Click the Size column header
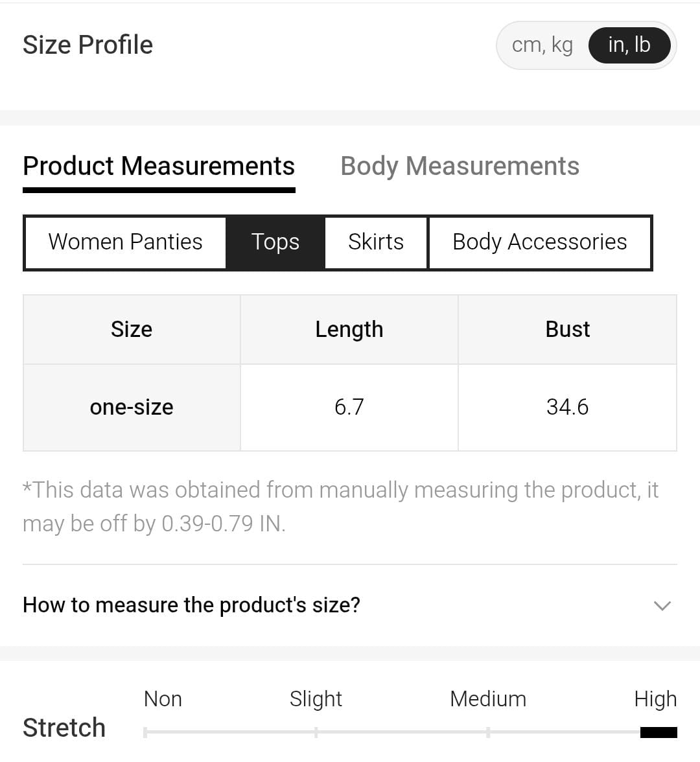This screenshot has width=700, height=762. (132, 329)
